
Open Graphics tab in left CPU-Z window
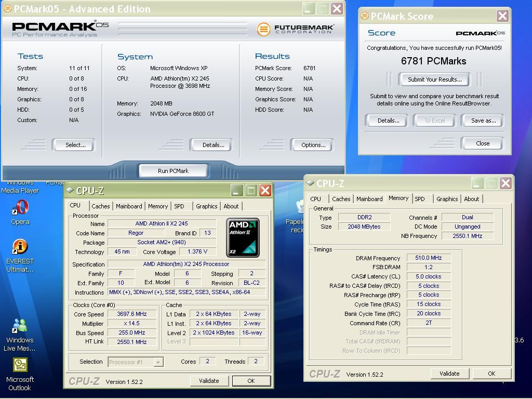207,206
